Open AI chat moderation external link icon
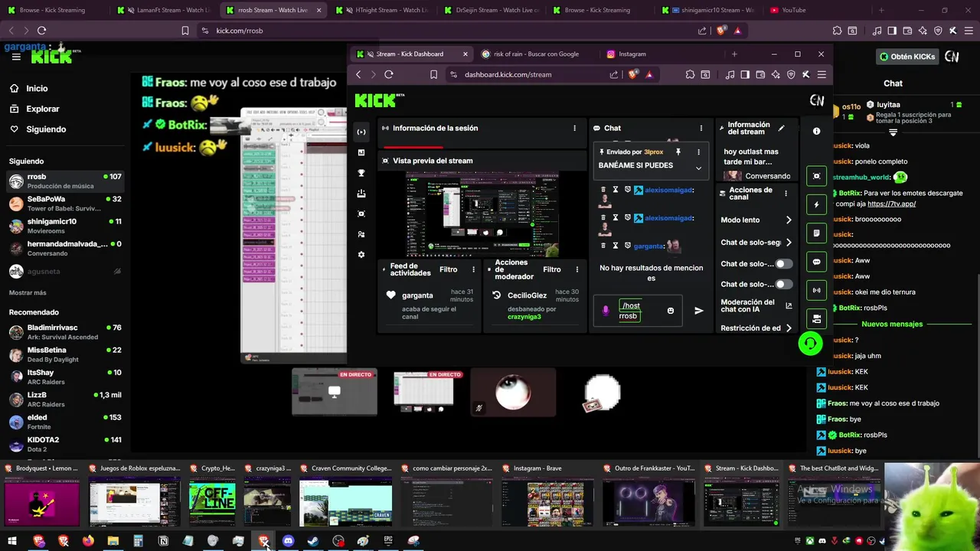Screen dimensions: 980x551 (x=789, y=306)
